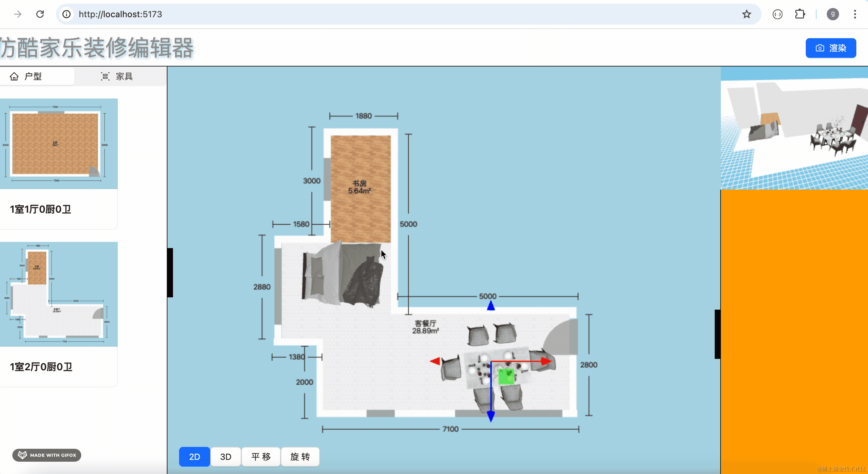Bookmark page using the star icon
Viewport: 868px width, 474px height.
tap(746, 14)
